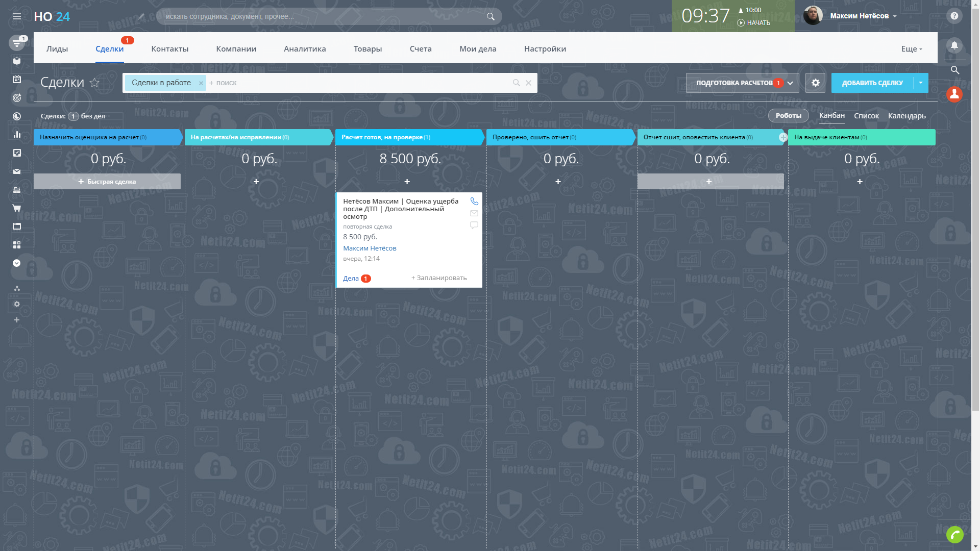Screen dimensions: 980x551
Task: Open Максим Нетёсов link on deal card
Action: point(370,248)
